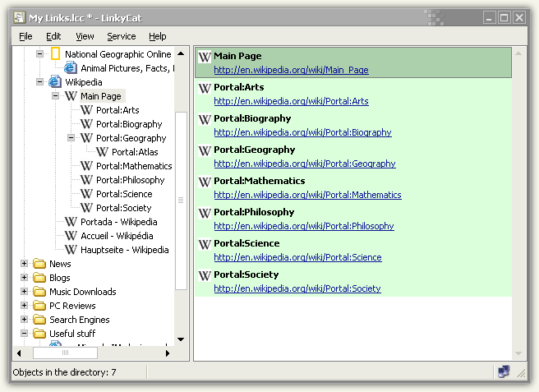Select Hauptseite - Wikipedia in the tree
This screenshot has height=392, width=539.
pyautogui.click(x=124, y=250)
